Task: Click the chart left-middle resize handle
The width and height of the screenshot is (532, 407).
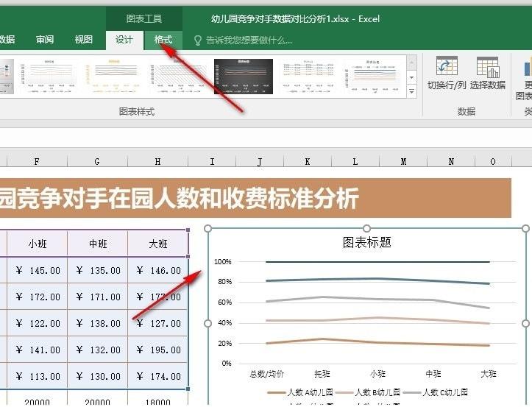Action: click(208, 324)
